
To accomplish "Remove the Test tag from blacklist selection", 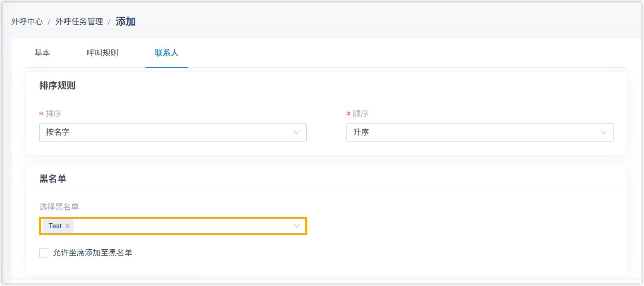I will pyautogui.click(x=67, y=226).
